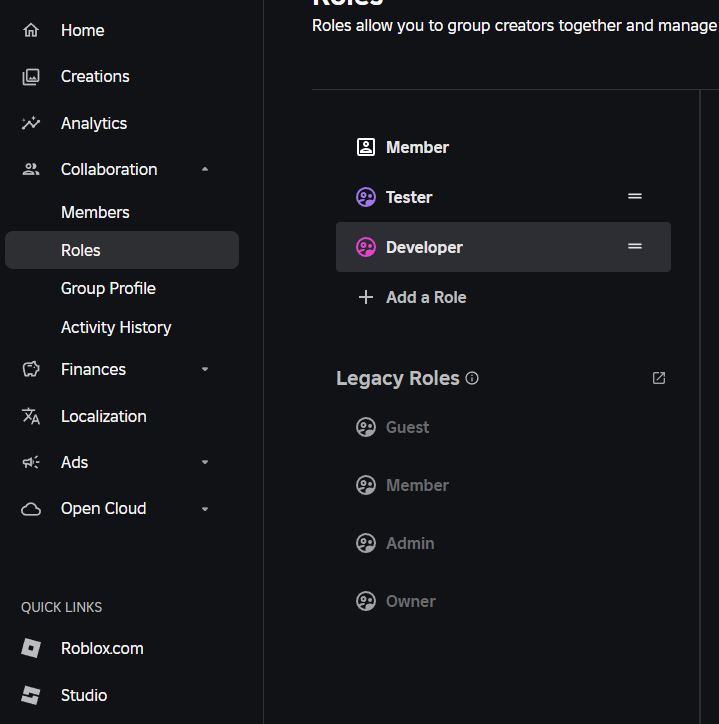Open the Members page in sidebar
The image size is (719, 724).
tap(95, 212)
